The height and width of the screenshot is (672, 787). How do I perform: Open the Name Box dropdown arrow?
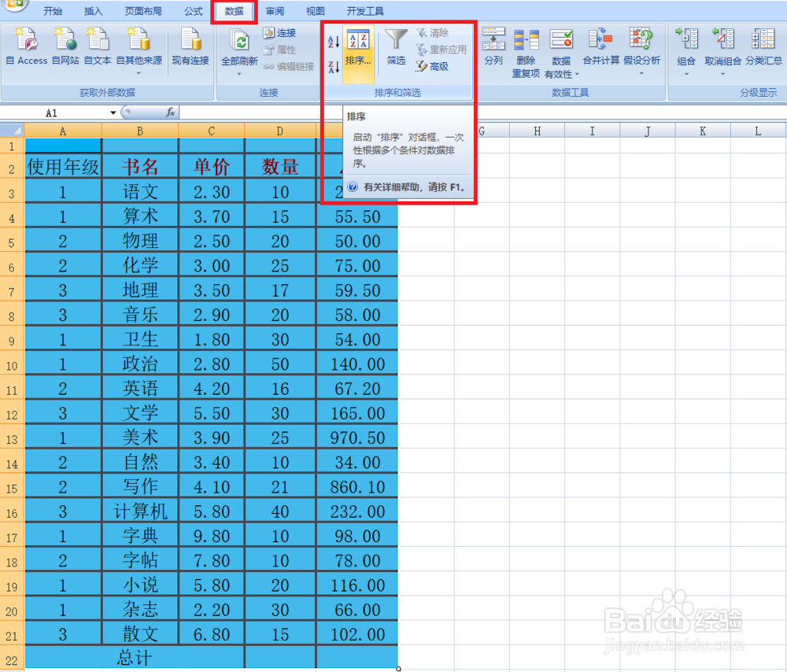tap(113, 113)
